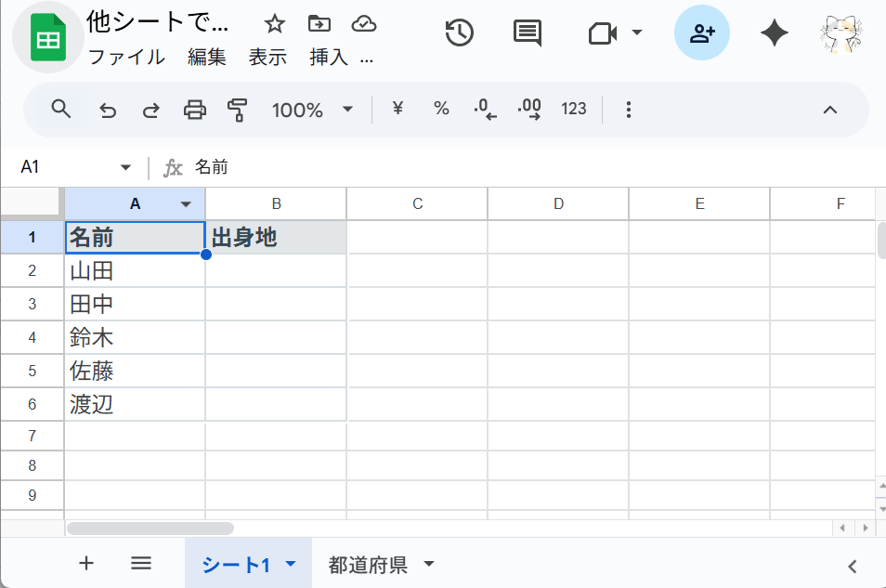Open the zoom level dropdown

click(x=313, y=110)
